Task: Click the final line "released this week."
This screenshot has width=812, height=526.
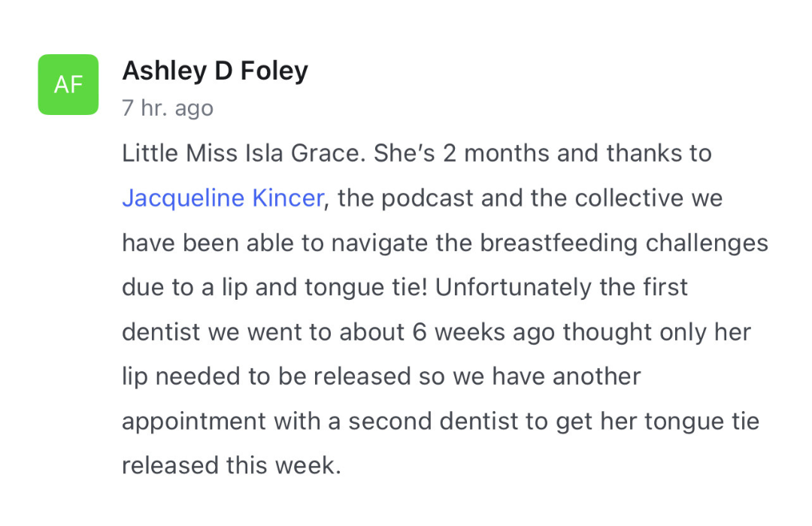Action: tap(231, 464)
